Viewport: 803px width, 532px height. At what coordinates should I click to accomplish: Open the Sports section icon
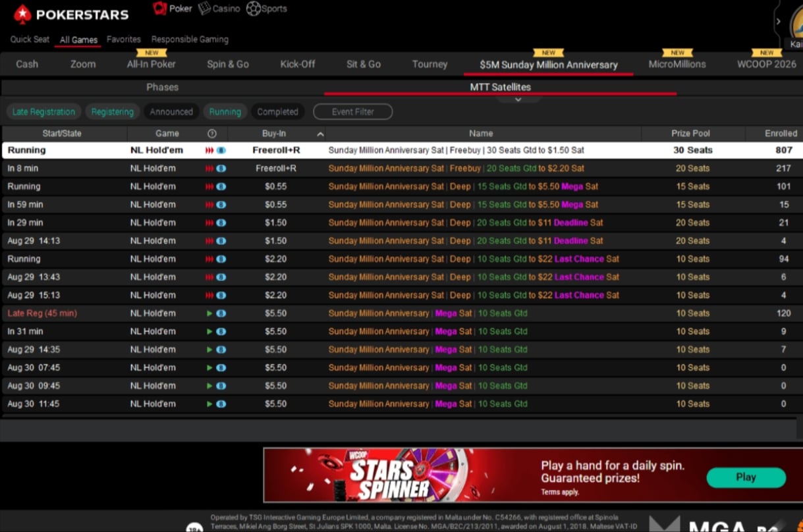253,9
